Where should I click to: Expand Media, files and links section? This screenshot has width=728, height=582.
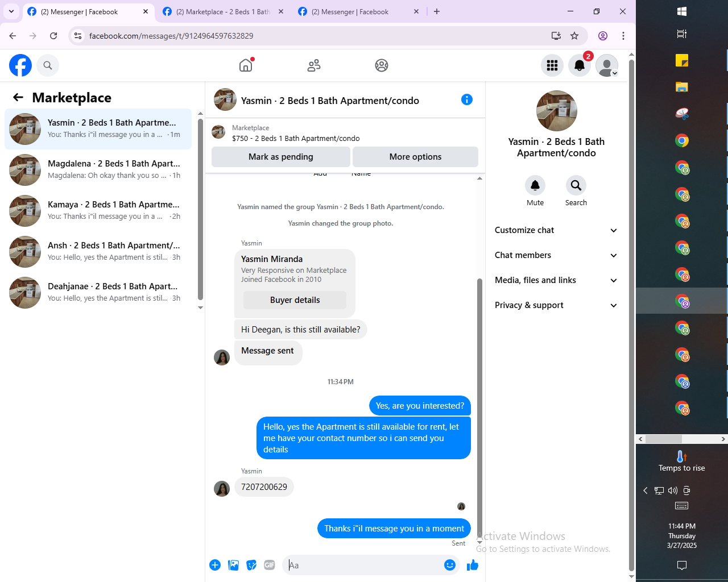pos(556,280)
